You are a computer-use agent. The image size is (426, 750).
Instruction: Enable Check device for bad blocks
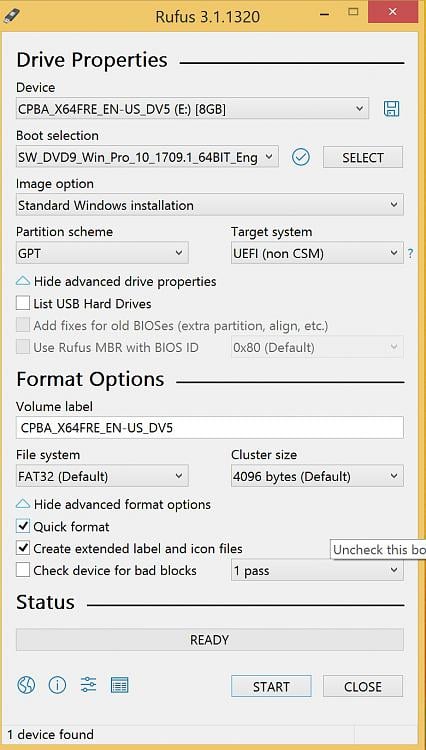point(22,570)
